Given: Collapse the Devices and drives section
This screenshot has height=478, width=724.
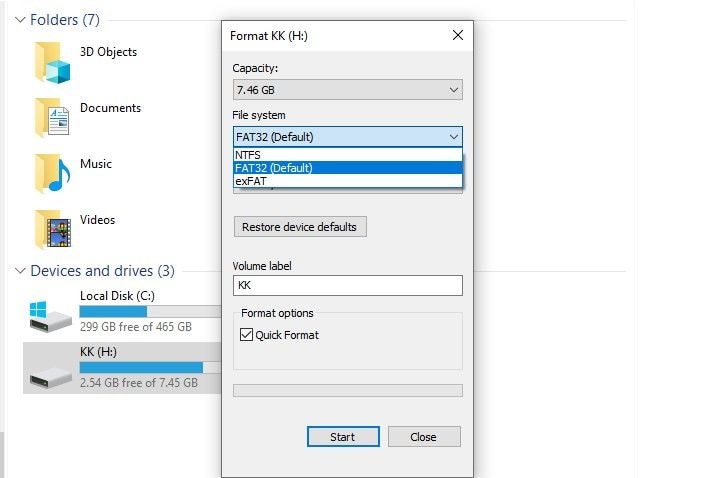Looking at the screenshot, I should pos(20,271).
